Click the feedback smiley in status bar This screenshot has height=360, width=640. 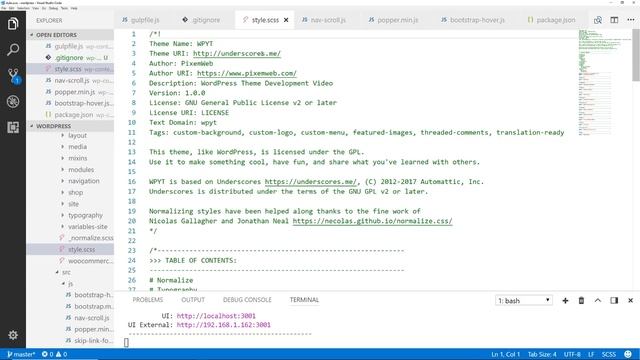coord(628,354)
